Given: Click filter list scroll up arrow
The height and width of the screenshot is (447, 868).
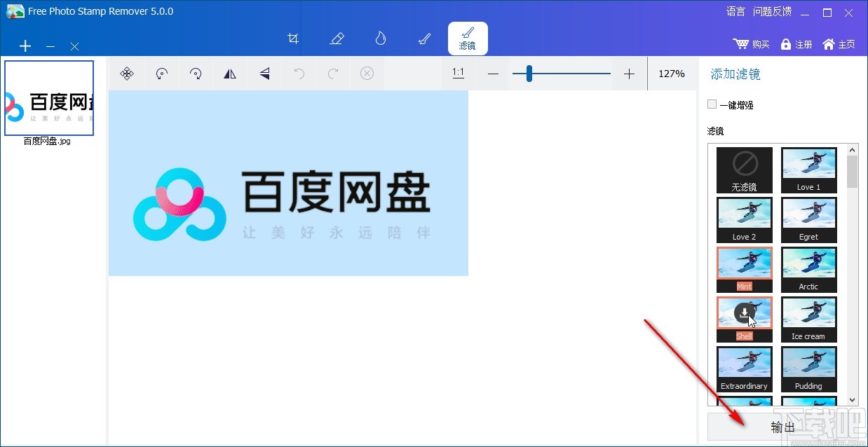Looking at the screenshot, I should 853,149.
